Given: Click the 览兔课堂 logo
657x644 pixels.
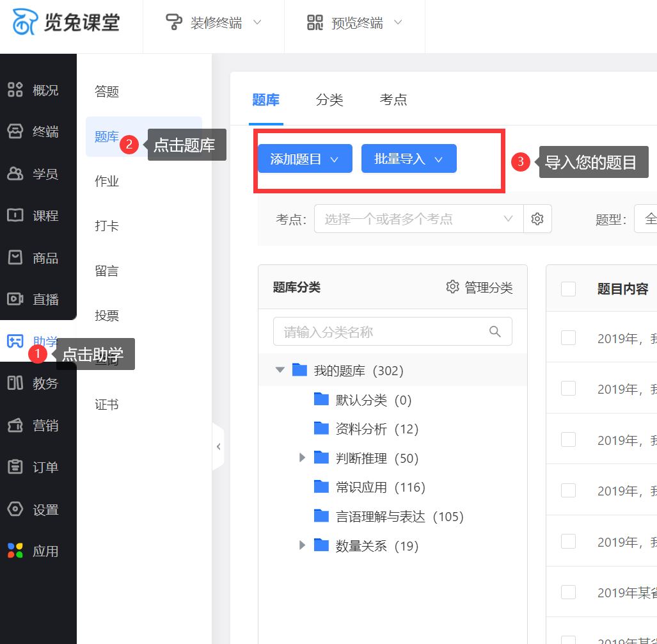Looking at the screenshot, I should (66, 22).
